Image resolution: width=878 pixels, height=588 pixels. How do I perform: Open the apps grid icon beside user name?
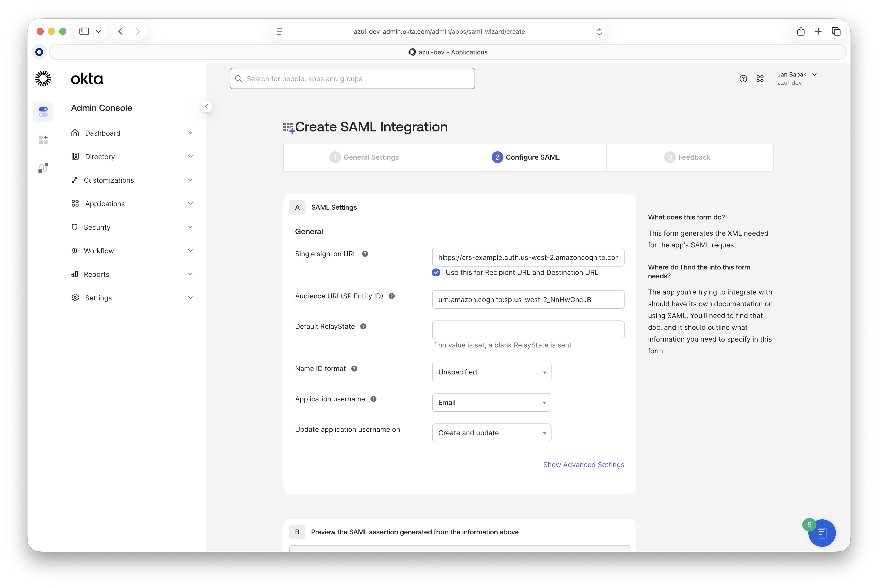pyautogui.click(x=760, y=79)
